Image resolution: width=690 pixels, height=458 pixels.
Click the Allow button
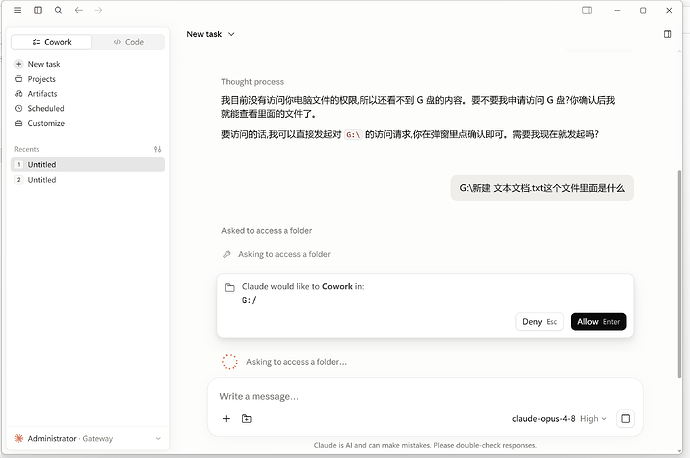point(598,322)
